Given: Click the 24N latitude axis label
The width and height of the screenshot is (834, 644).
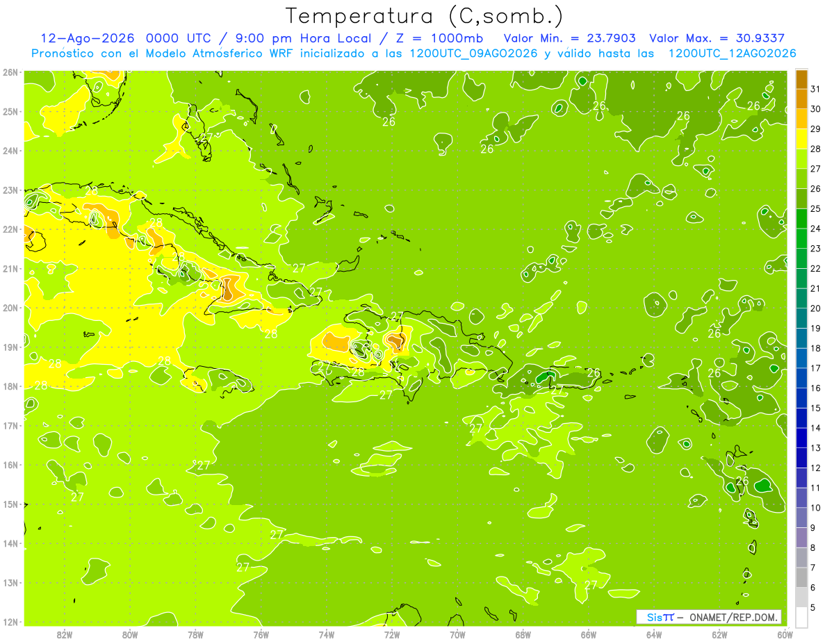Looking at the screenshot, I should (x=10, y=151).
